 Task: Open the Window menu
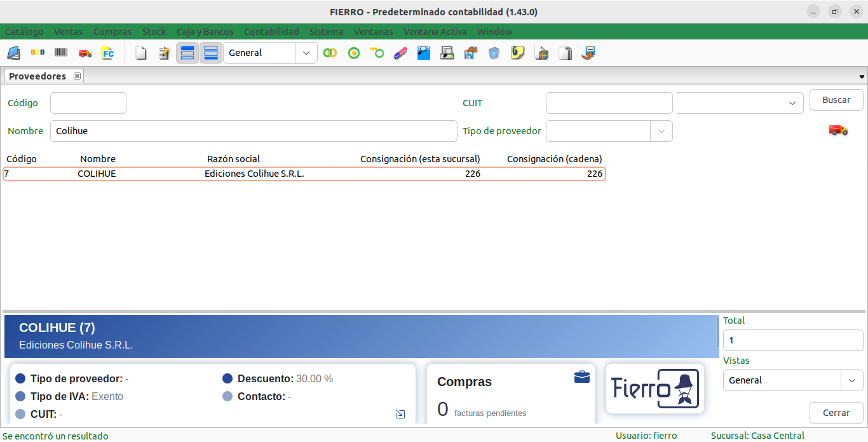click(x=494, y=31)
